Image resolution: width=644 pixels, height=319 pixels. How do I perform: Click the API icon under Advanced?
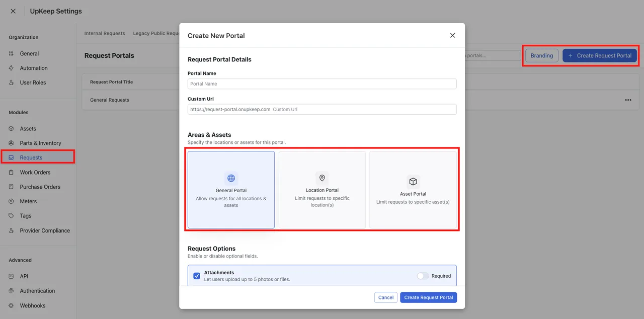pos(12,276)
